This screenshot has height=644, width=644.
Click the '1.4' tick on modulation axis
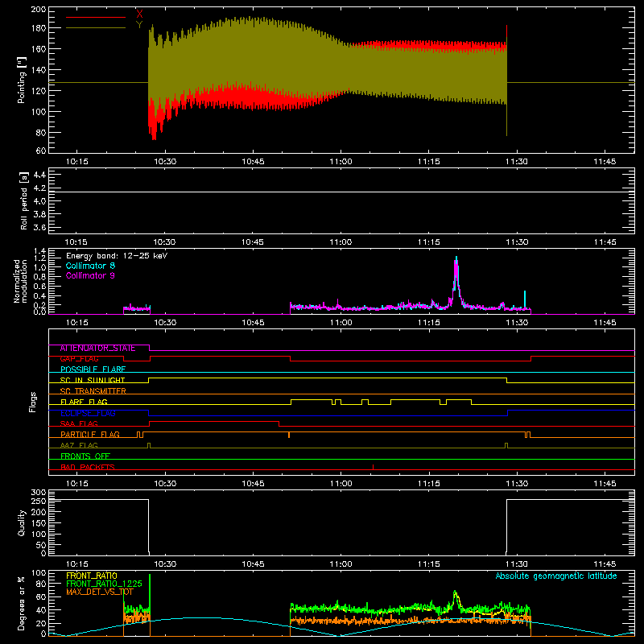(39, 251)
